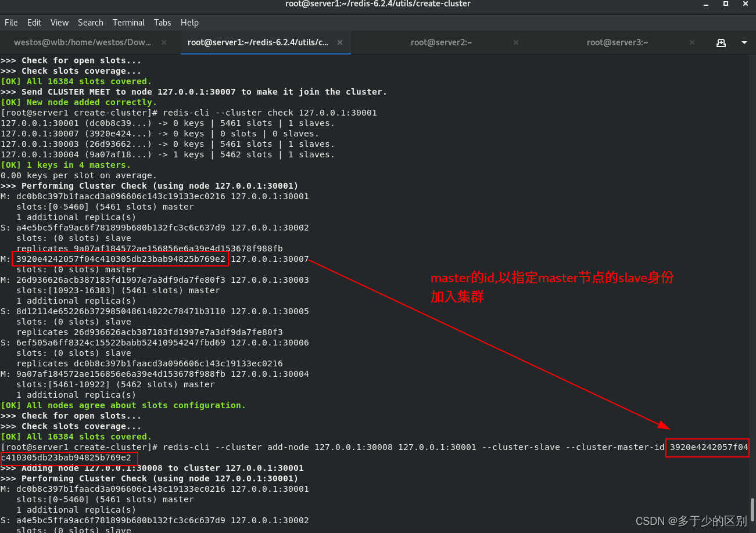Click the 'replicates 9a07af184572ae...' line

pos(149,249)
